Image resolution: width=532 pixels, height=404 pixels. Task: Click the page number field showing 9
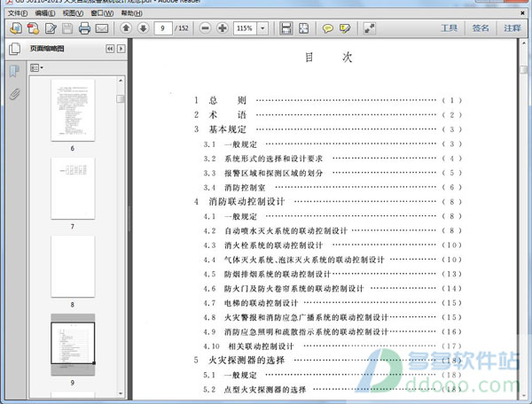(x=163, y=28)
